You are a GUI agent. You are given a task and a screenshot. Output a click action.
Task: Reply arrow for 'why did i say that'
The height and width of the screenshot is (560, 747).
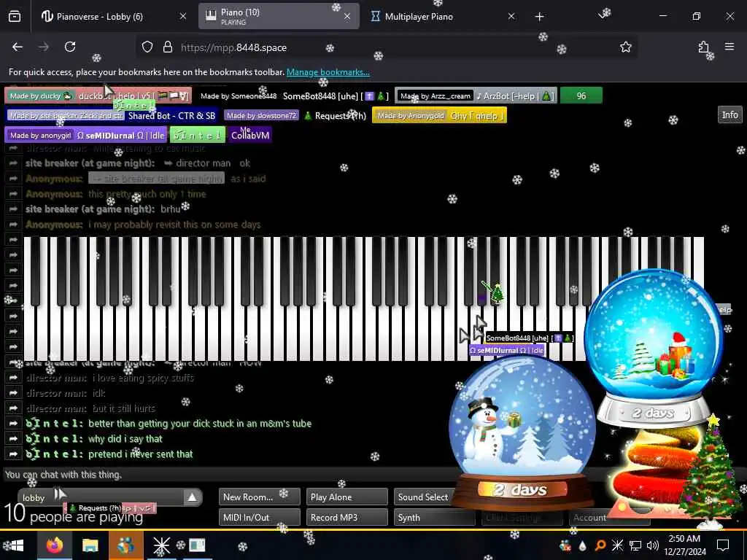(x=13, y=438)
